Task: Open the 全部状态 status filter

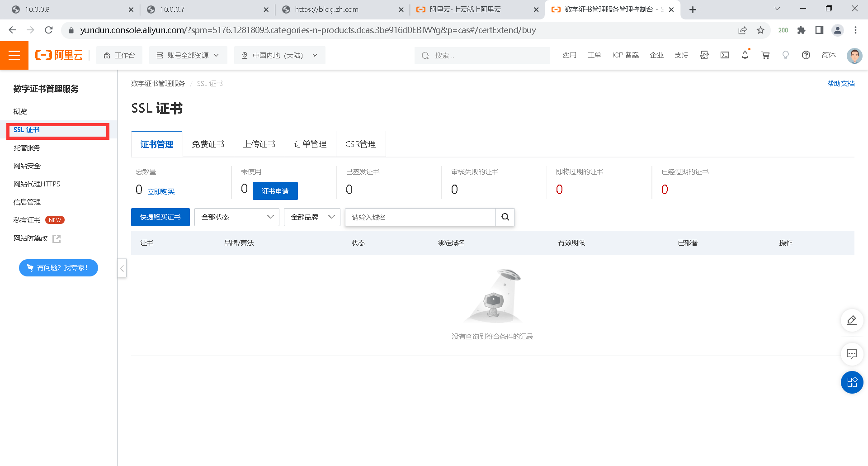Action: (x=237, y=217)
